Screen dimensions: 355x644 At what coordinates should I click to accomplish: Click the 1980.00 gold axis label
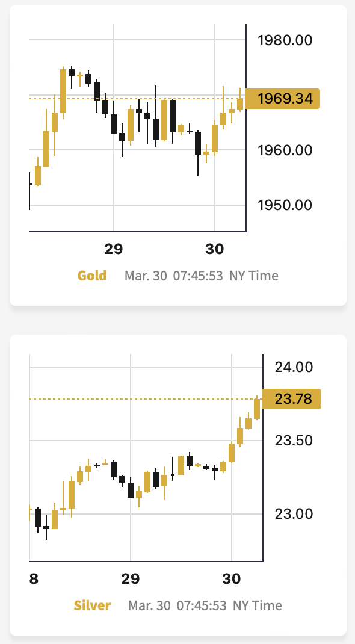pos(285,40)
